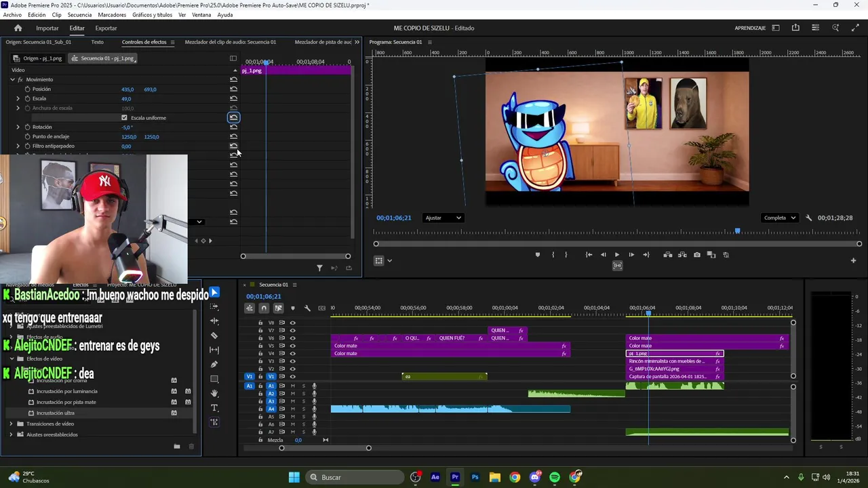Select the Hand tool

[x=214, y=393]
